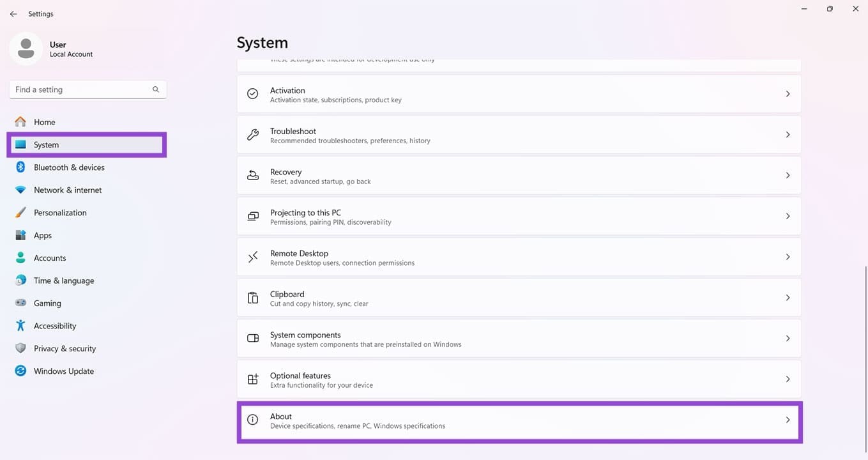The height and width of the screenshot is (460, 868).
Task: Click the search magnifier icon
Action: tap(156, 89)
